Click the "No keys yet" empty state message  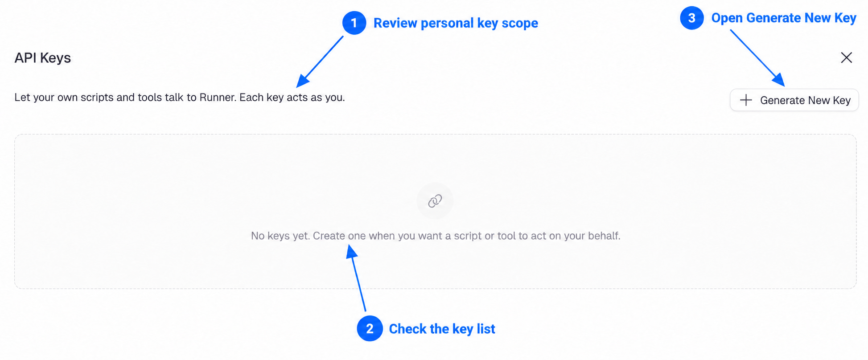pyautogui.click(x=436, y=236)
